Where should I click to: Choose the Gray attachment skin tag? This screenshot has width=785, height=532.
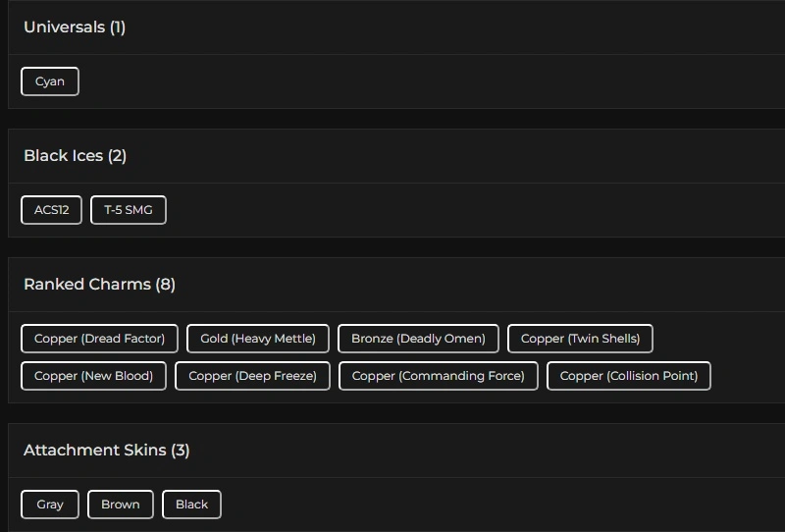(50, 505)
